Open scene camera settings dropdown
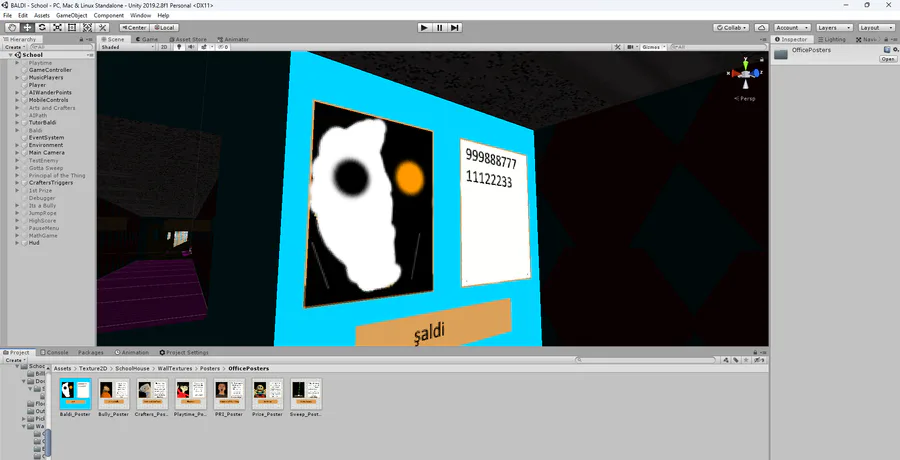This screenshot has width=900, height=460. coord(631,47)
